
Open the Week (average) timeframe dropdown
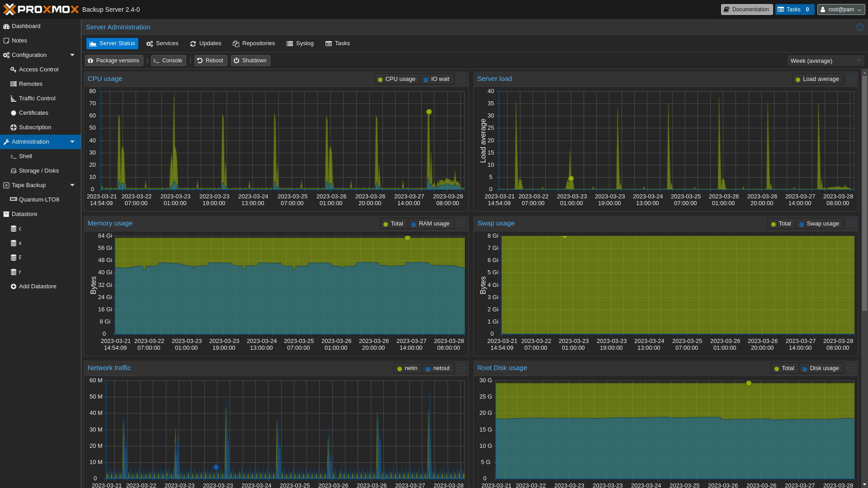click(x=825, y=61)
